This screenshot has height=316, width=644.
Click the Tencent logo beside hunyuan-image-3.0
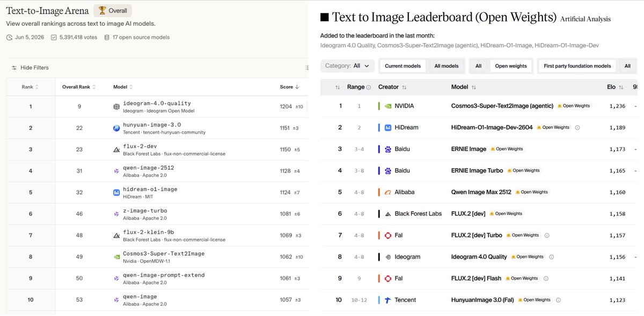coord(116,128)
